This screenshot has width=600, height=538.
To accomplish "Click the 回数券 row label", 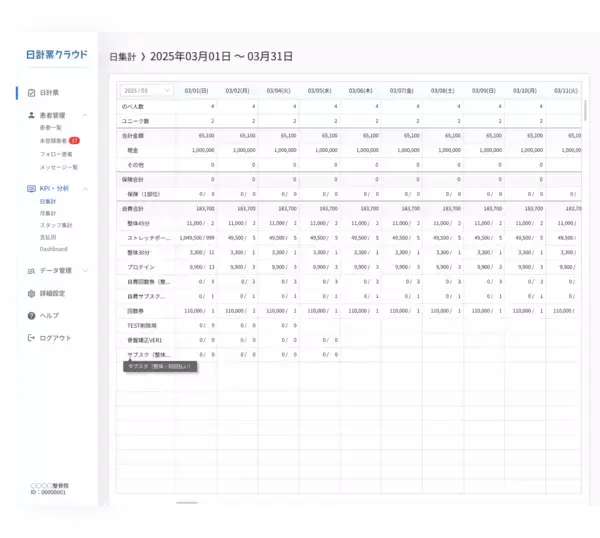I will (x=135, y=311).
